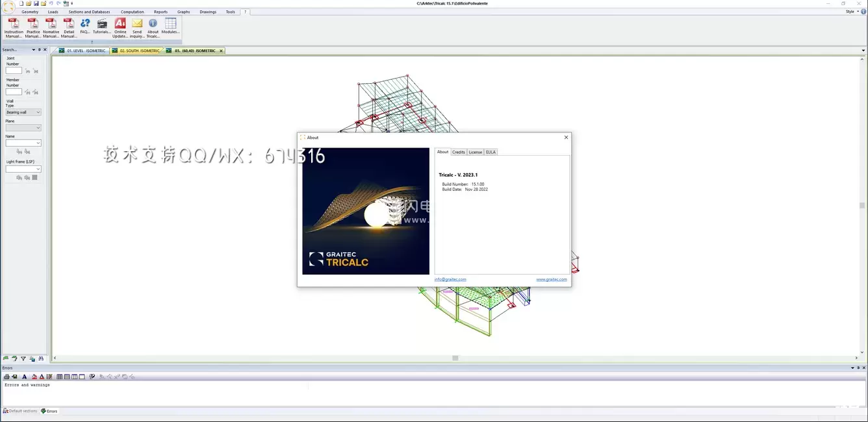
Task: Click the print icon in Errors toolbar
Action: [6, 377]
